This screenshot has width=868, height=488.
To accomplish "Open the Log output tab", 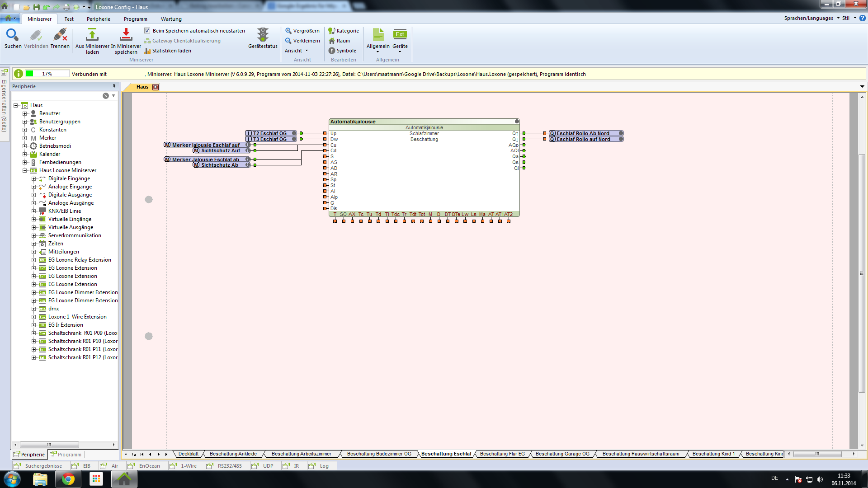I will 319,466.
